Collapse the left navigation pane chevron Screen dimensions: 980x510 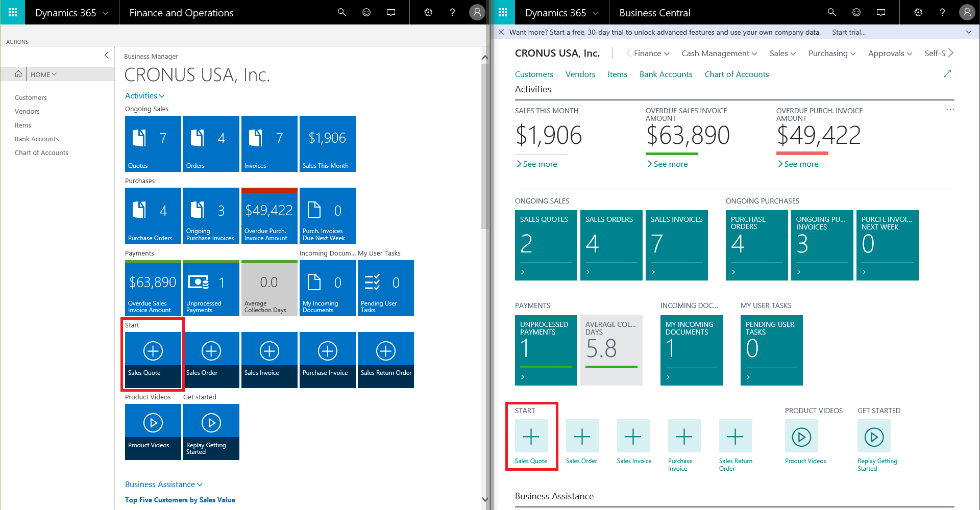click(x=107, y=55)
